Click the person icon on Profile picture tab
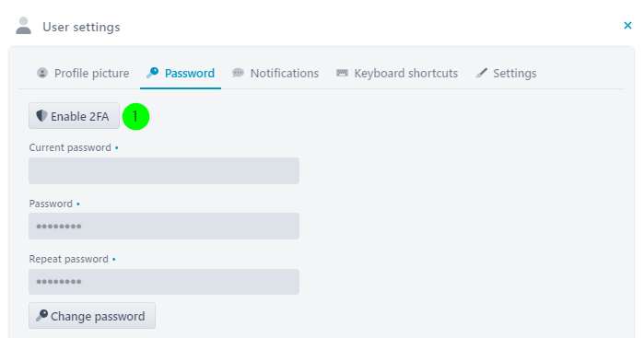Image resolution: width=644 pixels, height=338 pixels. tap(41, 73)
